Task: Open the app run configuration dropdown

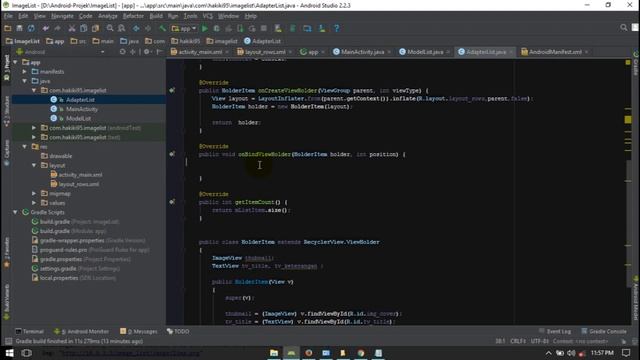Action: click(184, 28)
